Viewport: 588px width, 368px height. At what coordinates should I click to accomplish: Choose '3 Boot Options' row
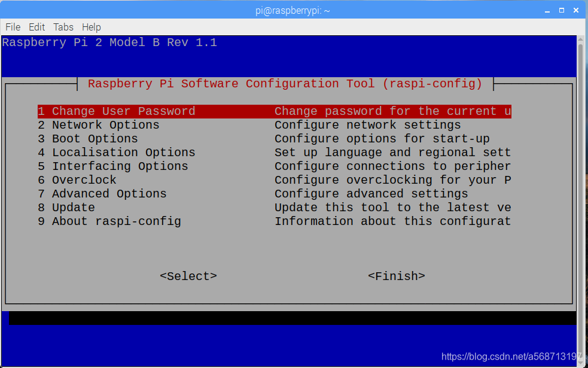[x=274, y=139]
